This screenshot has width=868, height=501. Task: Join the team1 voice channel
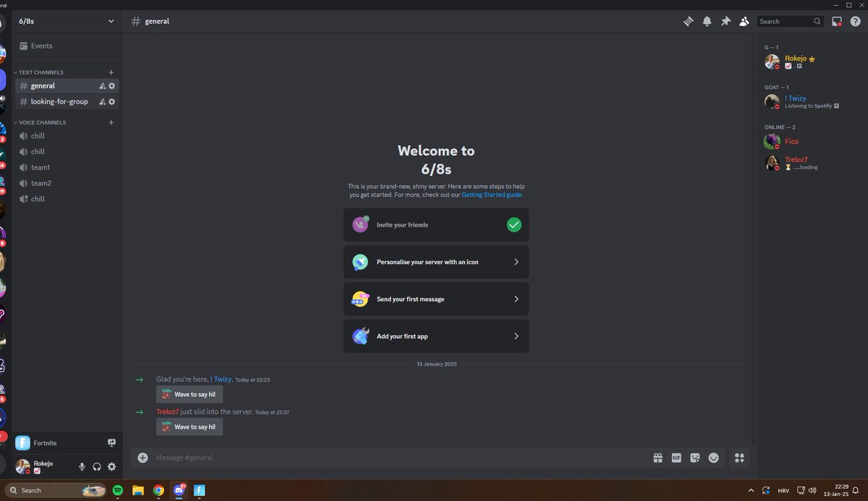[67, 167]
